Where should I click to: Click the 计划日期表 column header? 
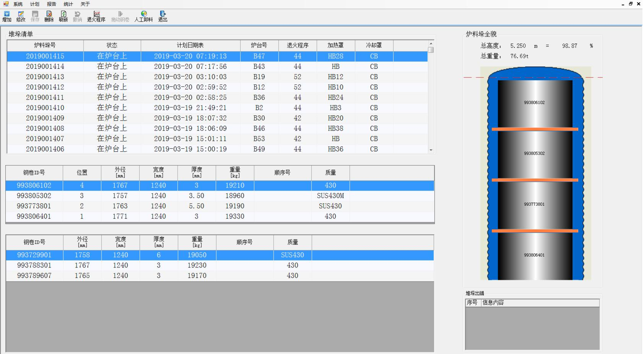point(190,45)
